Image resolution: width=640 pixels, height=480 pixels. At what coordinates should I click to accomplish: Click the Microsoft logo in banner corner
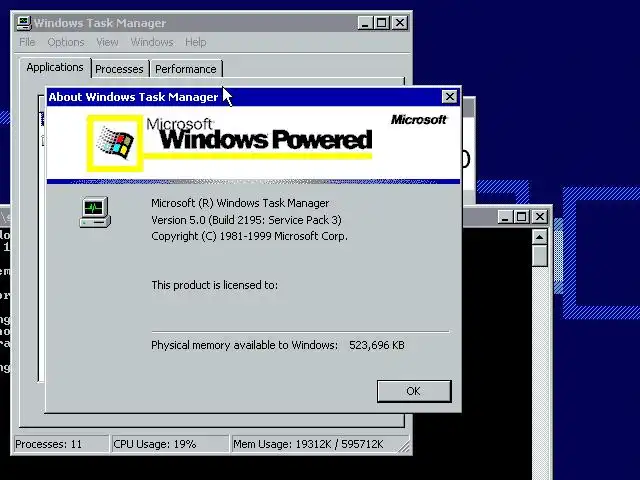[419, 120]
